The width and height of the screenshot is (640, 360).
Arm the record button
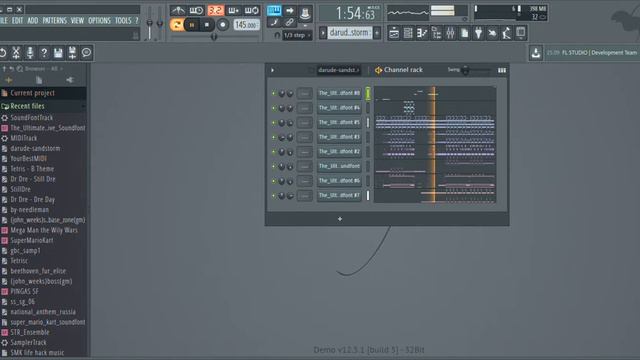tap(222, 25)
